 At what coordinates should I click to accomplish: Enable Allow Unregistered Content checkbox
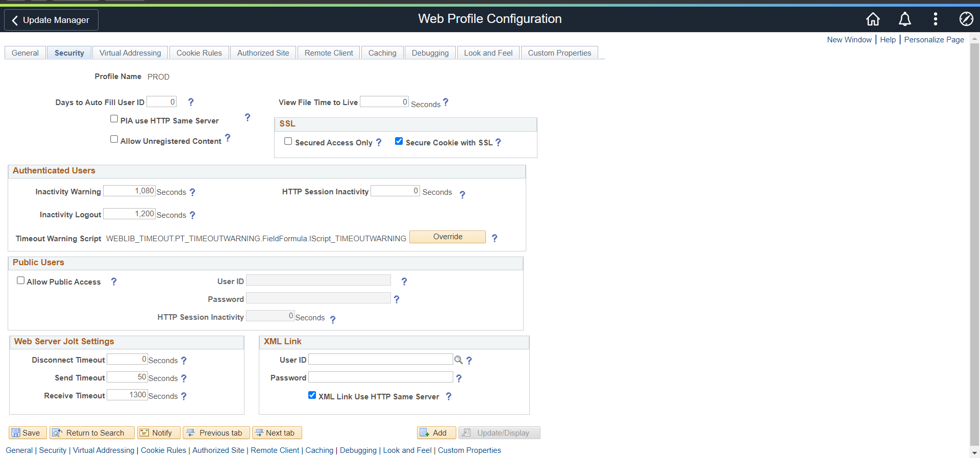click(114, 139)
